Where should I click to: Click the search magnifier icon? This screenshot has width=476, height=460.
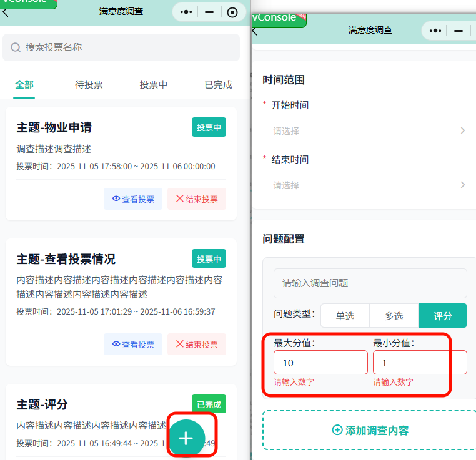point(16,47)
